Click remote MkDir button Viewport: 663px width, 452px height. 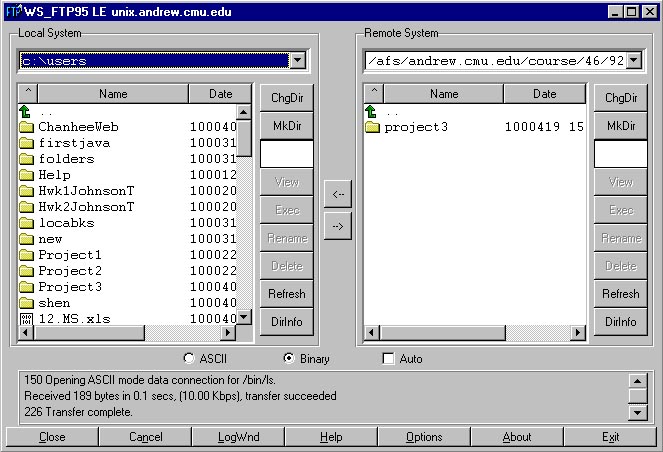(x=621, y=126)
